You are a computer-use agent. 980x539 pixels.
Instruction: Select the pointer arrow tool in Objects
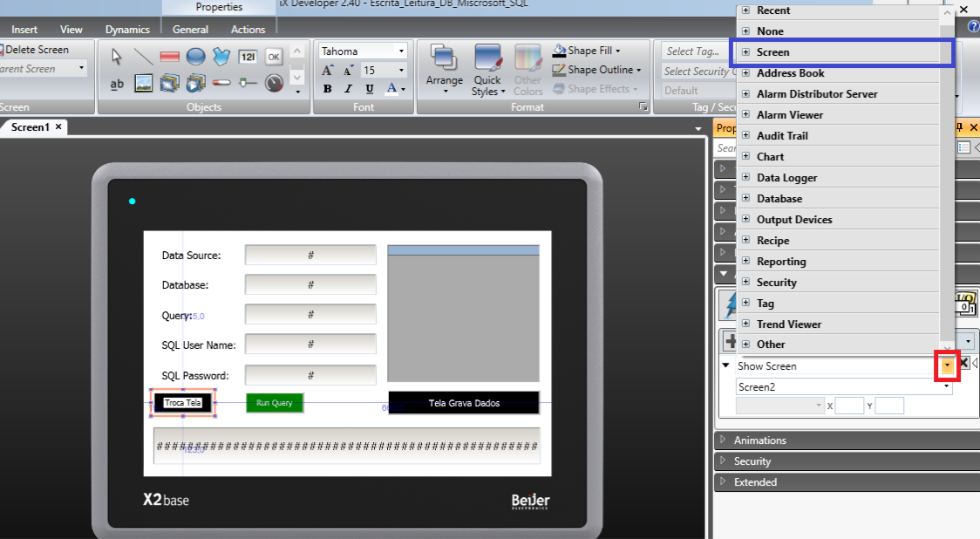[x=118, y=57]
